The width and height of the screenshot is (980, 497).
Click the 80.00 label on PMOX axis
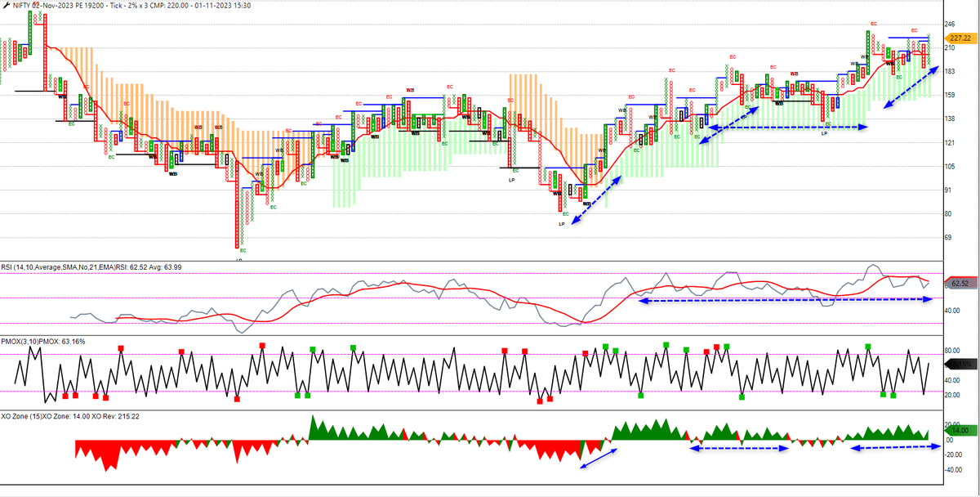click(951, 351)
